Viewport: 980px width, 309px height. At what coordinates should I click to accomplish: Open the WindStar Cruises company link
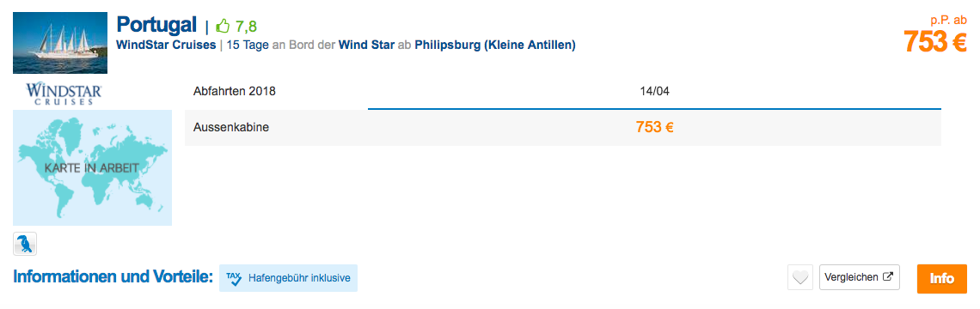pos(166,45)
